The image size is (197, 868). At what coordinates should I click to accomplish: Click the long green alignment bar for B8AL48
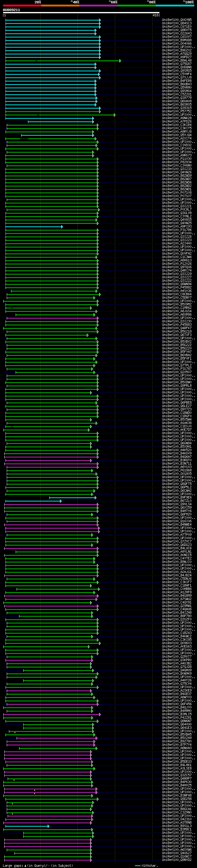pyautogui.click(x=63, y=61)
